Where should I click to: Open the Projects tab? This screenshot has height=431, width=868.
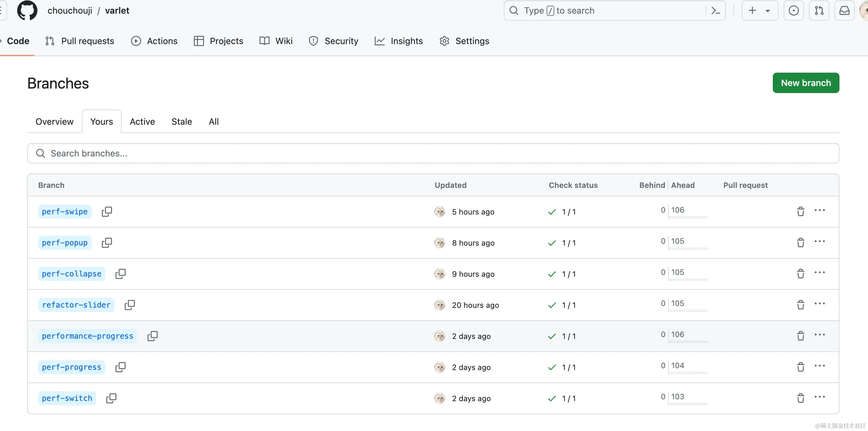[218, 41]
